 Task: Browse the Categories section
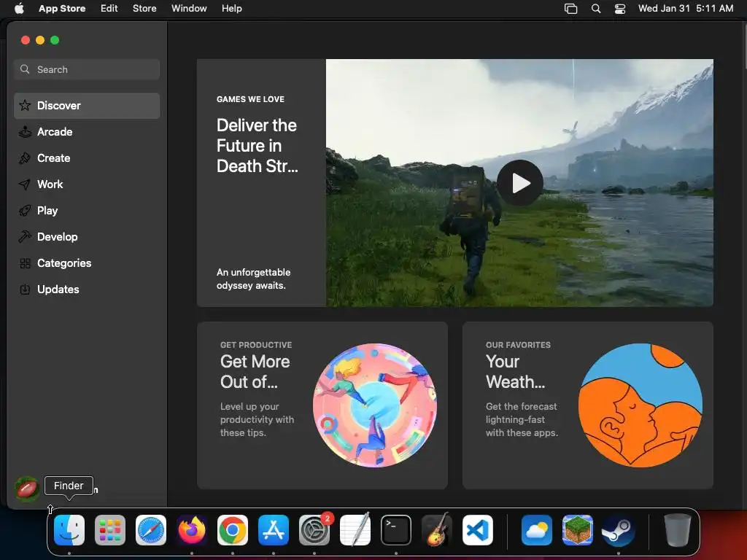[x=87, y=262]
